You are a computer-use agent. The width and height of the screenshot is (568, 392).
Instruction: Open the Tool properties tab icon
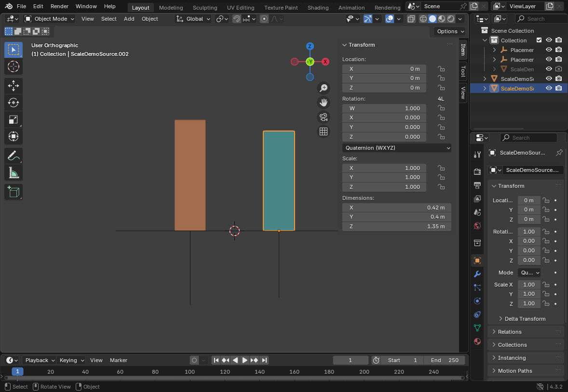coord(477,155)
